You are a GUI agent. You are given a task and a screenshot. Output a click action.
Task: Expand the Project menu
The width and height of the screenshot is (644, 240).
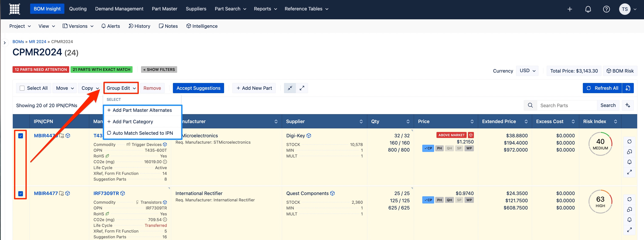click(x=20, y=26)
